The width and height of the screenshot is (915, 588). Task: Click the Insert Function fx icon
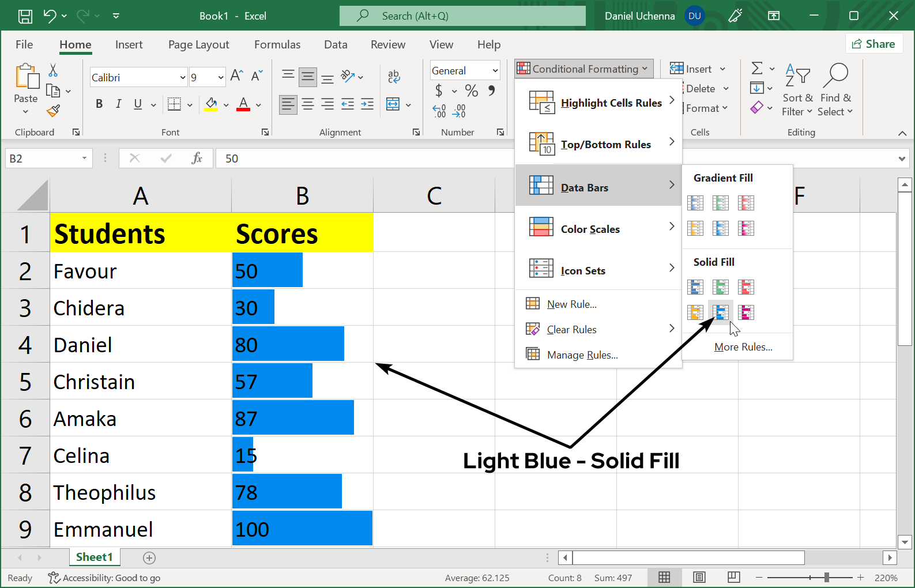pyautogui.click(x=197, y=158)
